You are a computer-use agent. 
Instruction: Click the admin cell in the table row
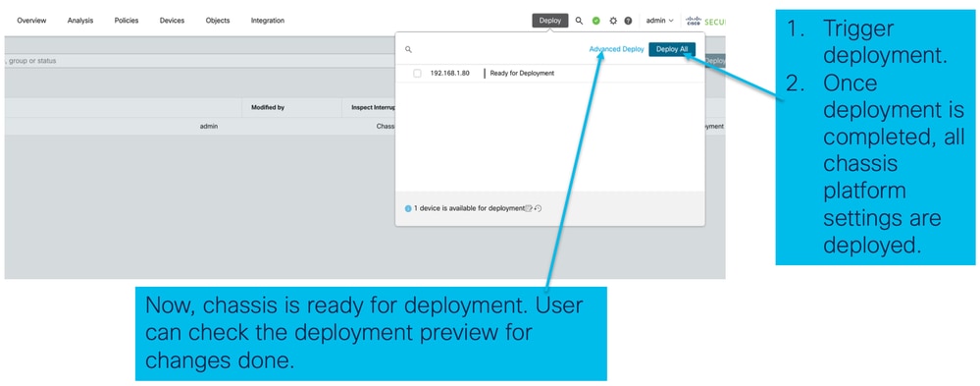pyautogui.click(x=209, y=127)
